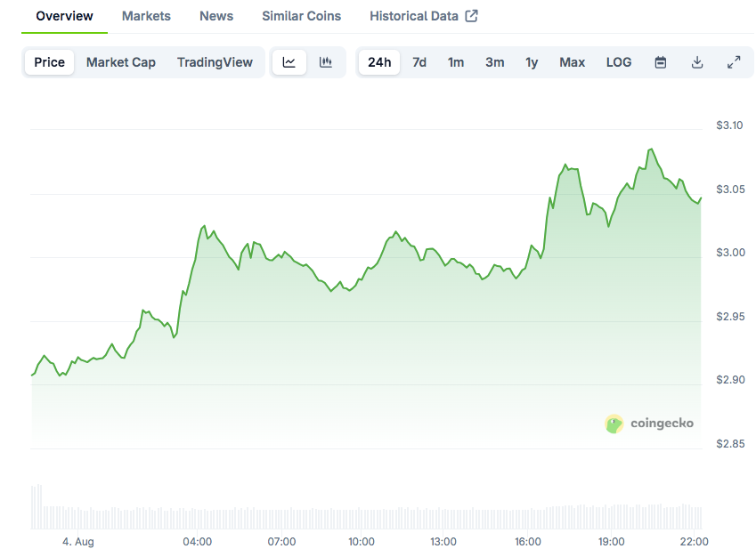Expand chart to fullscreen
Screen dimensions: 756x557
(734, 62)
